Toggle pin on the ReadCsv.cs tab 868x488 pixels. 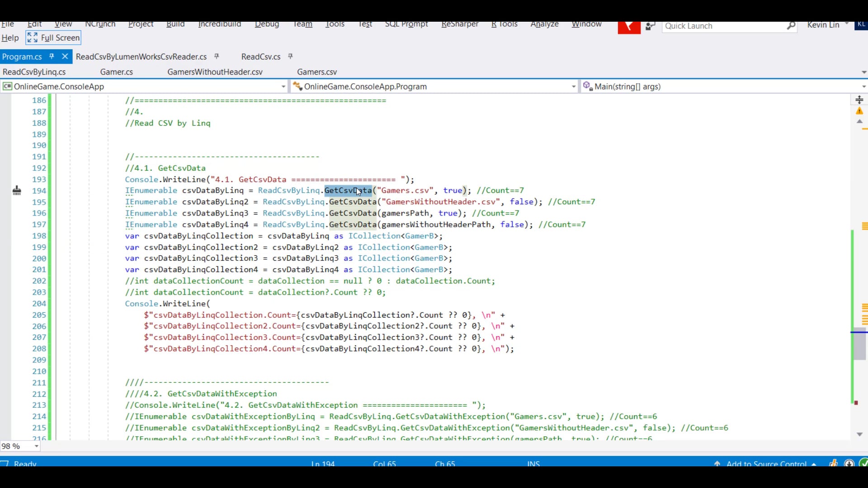(291, 56)
